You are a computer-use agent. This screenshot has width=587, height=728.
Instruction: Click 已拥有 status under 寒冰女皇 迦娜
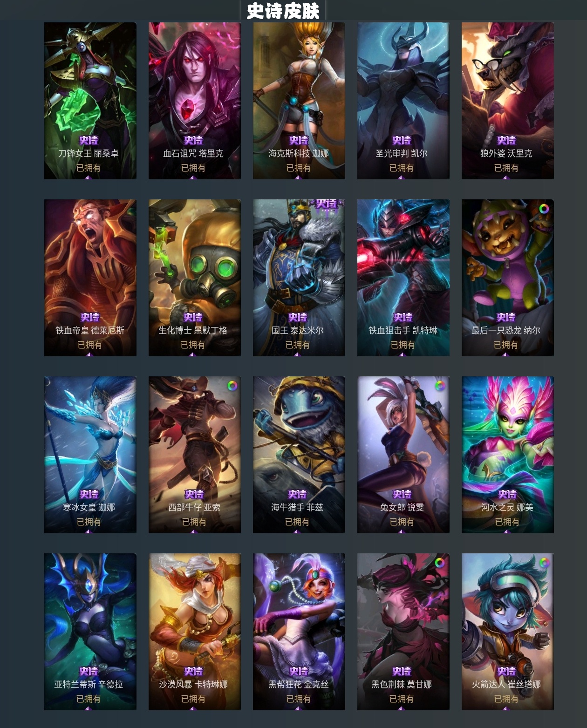89,522
